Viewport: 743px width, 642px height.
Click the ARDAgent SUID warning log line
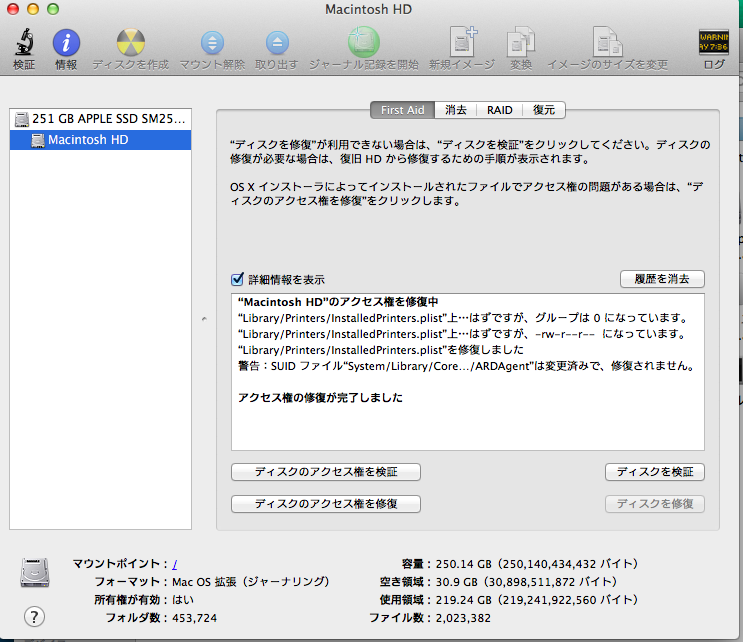467,366
